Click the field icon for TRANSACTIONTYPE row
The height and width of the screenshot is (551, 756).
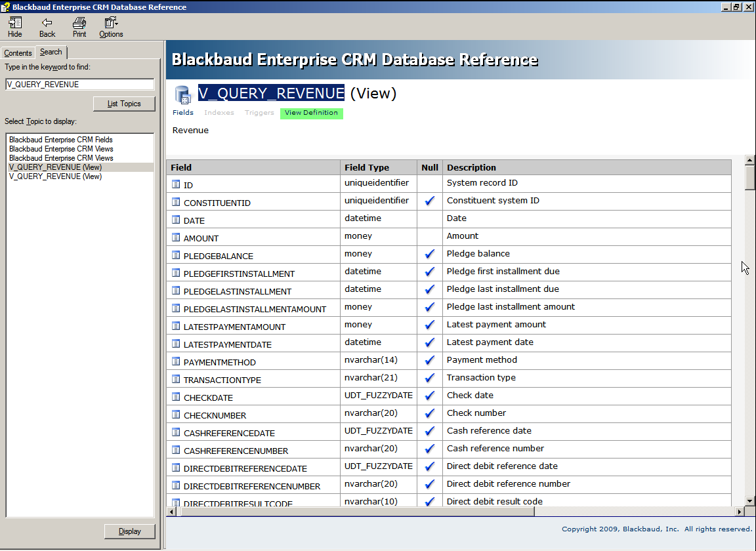[176, 379]
